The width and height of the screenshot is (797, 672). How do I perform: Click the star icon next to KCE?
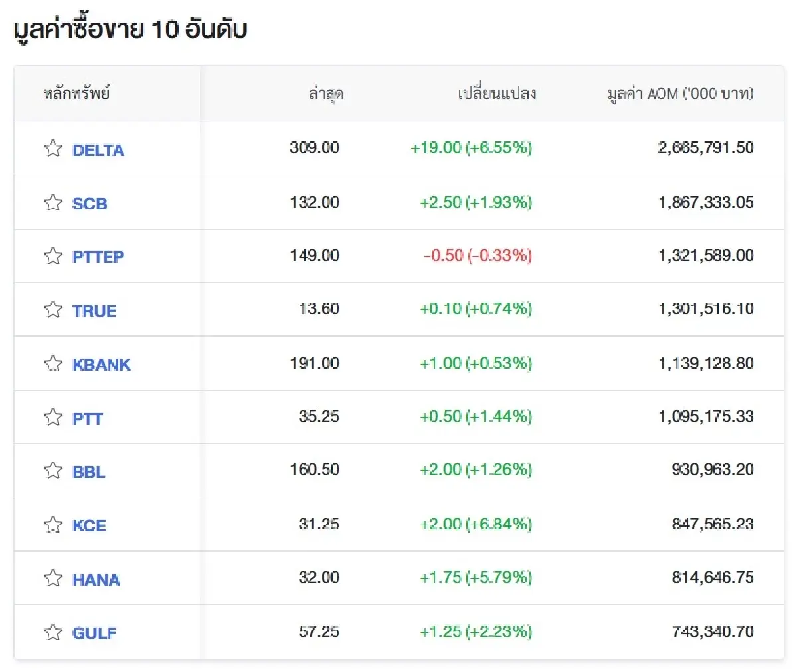[x=52, y=525]
